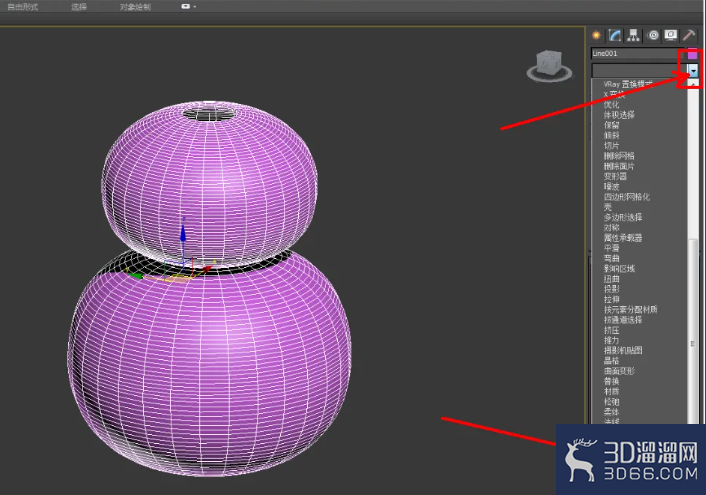Image resolution: width=706 pixels, height=495 pixels.
Task: Choose 变形器 from the list
Action: click(x=615, y=176)
